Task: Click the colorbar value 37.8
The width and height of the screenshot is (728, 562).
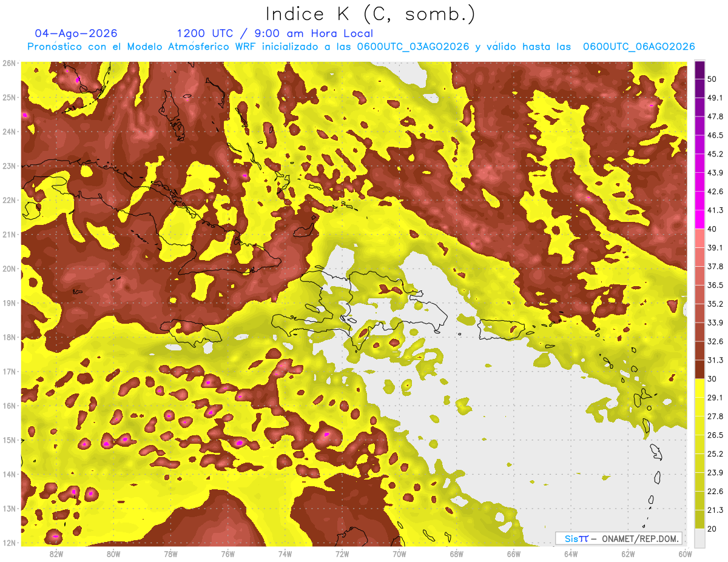Action: click(715, 267)
